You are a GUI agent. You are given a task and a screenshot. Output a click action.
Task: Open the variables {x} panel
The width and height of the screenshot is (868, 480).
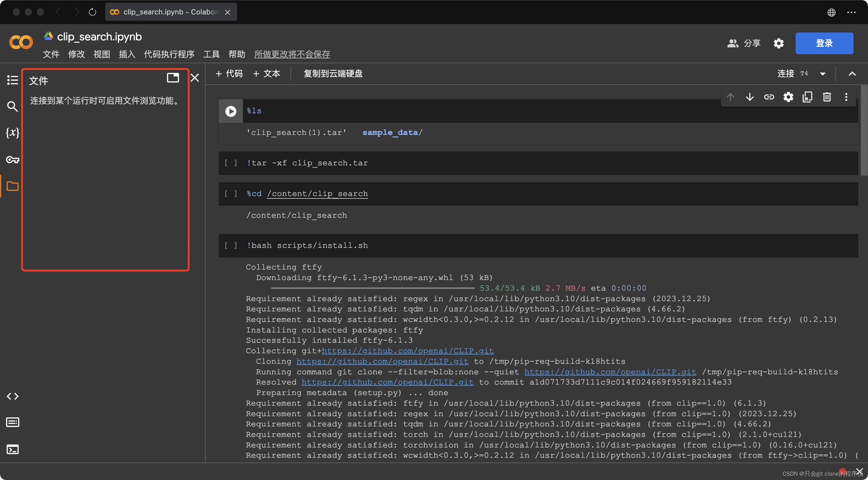(12, 132)
